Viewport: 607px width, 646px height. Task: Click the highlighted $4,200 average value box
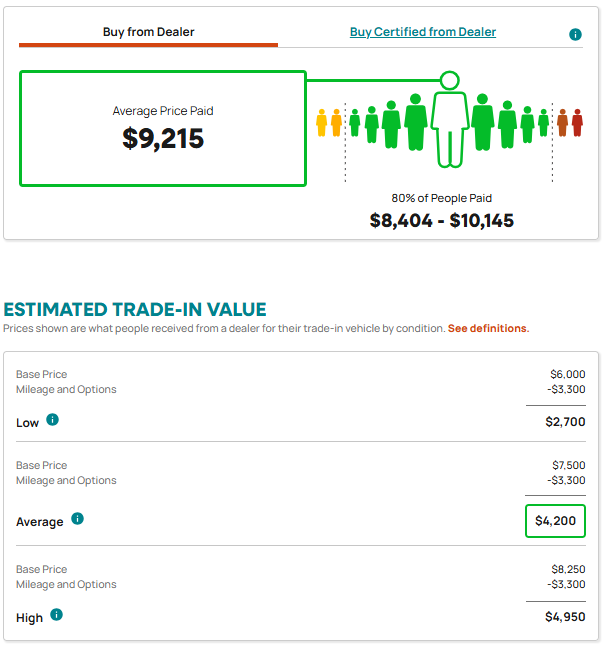(x=555, y=521)
